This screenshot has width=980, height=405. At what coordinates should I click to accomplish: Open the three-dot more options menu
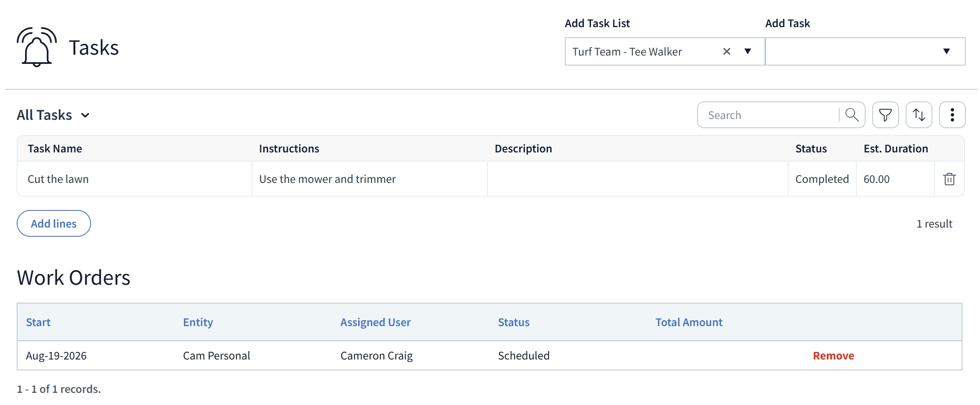tap(952, 115)
